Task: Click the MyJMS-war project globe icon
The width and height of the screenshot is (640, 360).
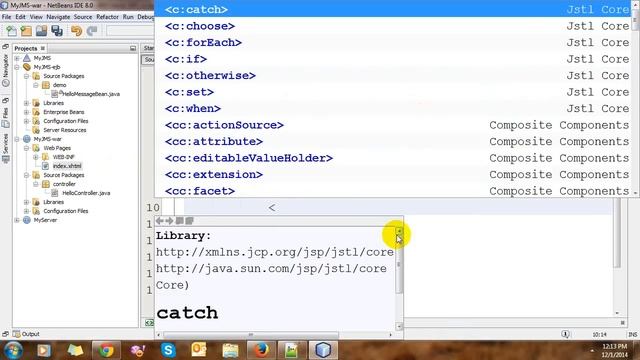Action: click(x=27, y=139)
